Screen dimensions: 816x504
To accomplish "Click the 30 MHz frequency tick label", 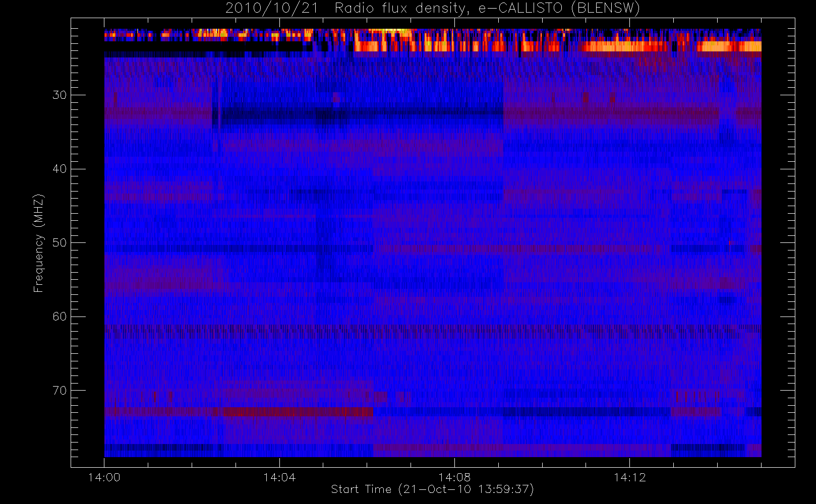I will [60, 95].
